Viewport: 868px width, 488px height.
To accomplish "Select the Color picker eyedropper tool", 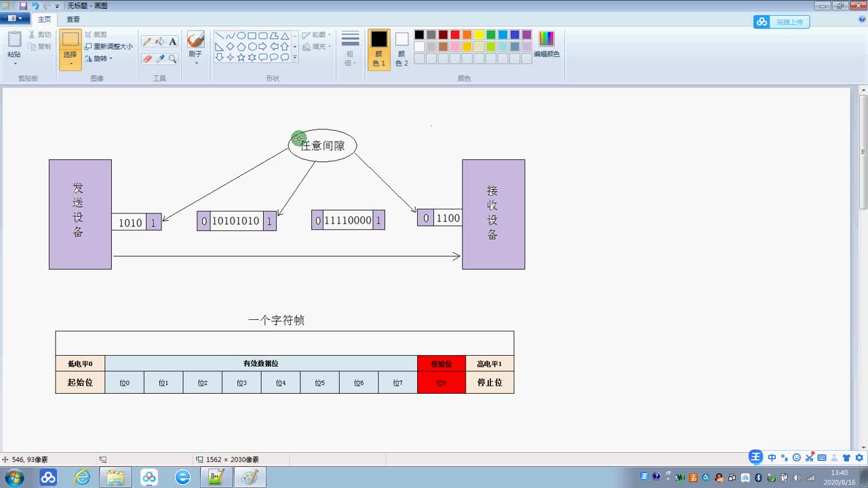I will [160, 59].
